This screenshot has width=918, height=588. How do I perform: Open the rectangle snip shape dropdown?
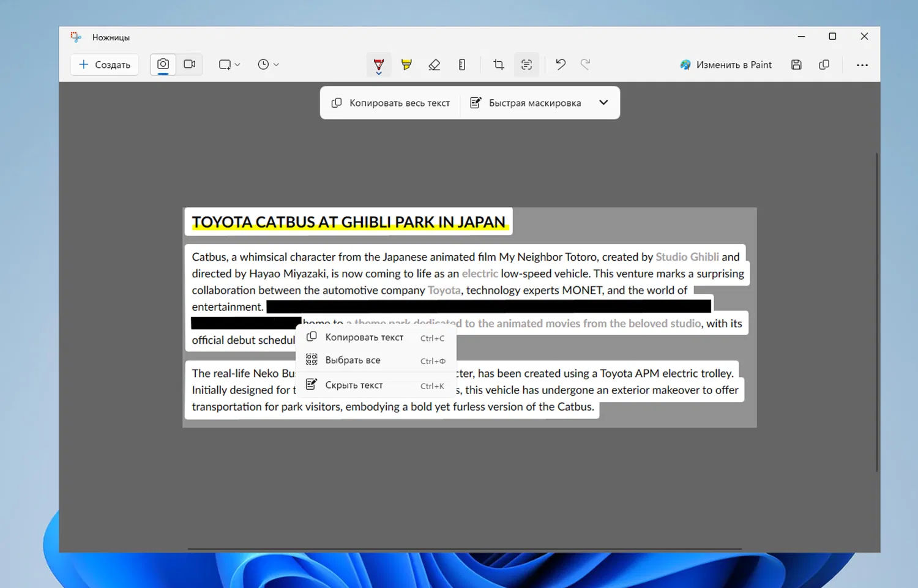coord(229,64)
